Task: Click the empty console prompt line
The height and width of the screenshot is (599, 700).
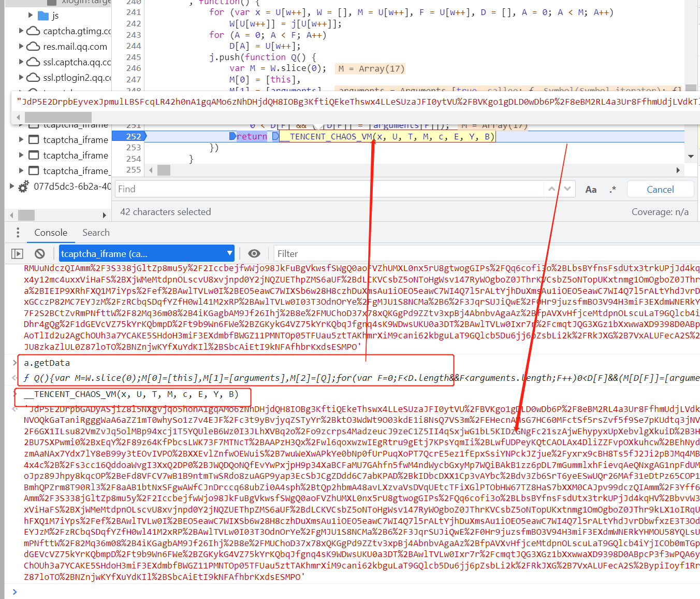Action: (x=357, y=592)
